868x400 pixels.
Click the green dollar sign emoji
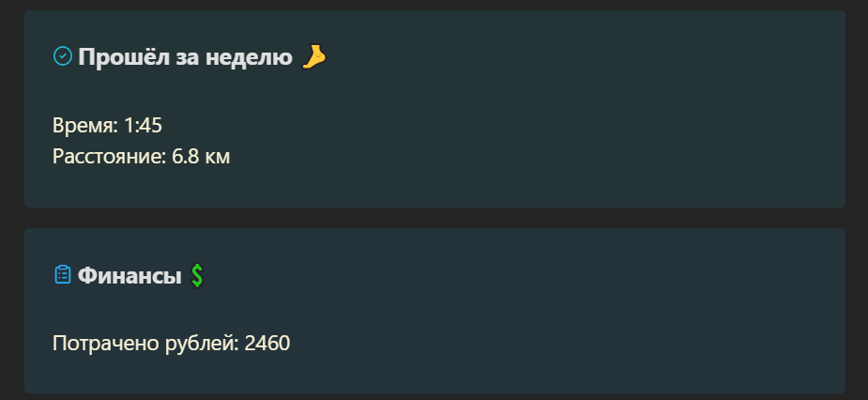tap(197, 275)
